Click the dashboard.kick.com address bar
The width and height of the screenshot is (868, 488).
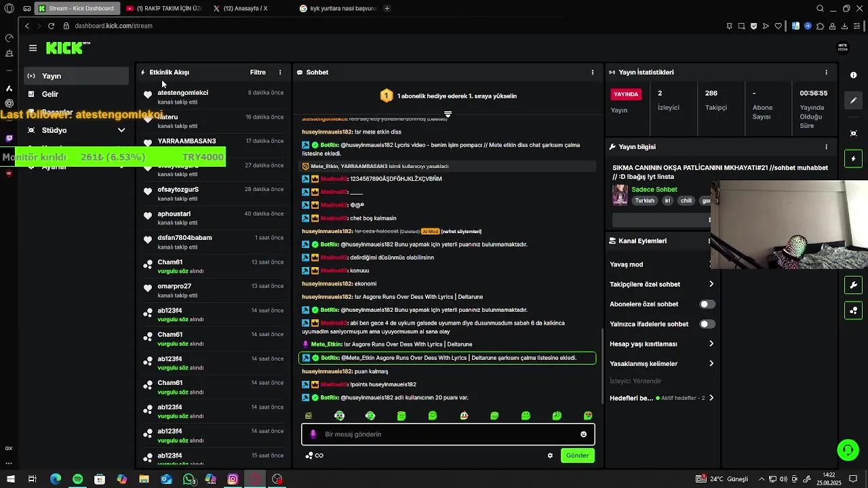pyautogui.click(x=114, y=26)
